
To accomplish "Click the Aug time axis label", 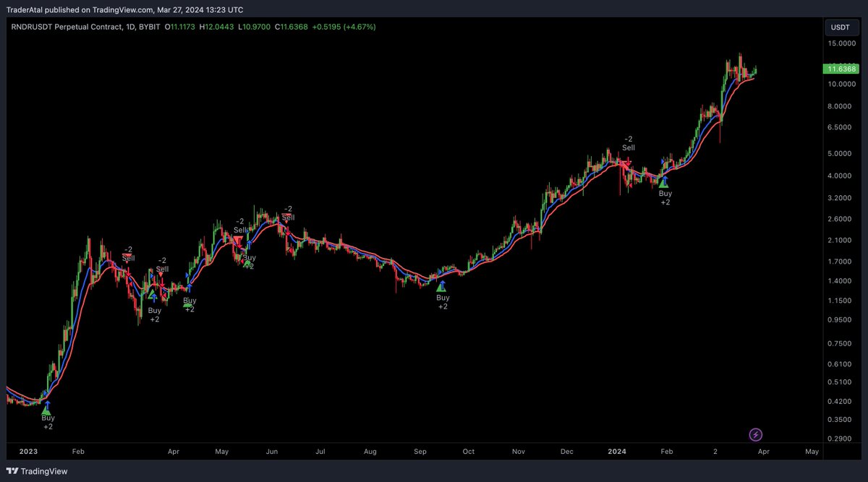I will (x=370, y=452).
